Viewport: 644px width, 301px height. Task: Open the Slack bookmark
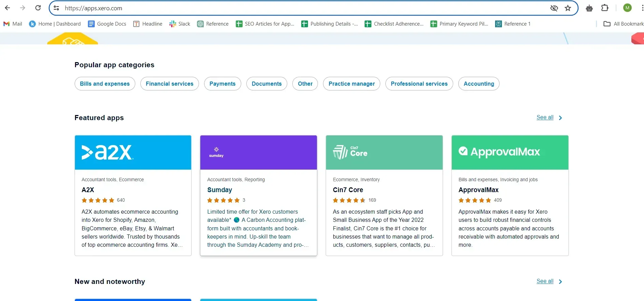coord(180,24)
